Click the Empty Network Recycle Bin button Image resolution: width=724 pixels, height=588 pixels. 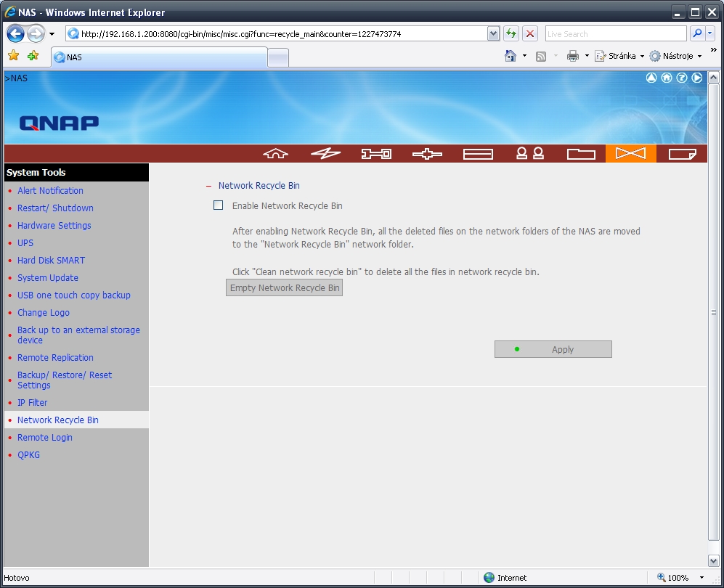(x=284, y=287)
